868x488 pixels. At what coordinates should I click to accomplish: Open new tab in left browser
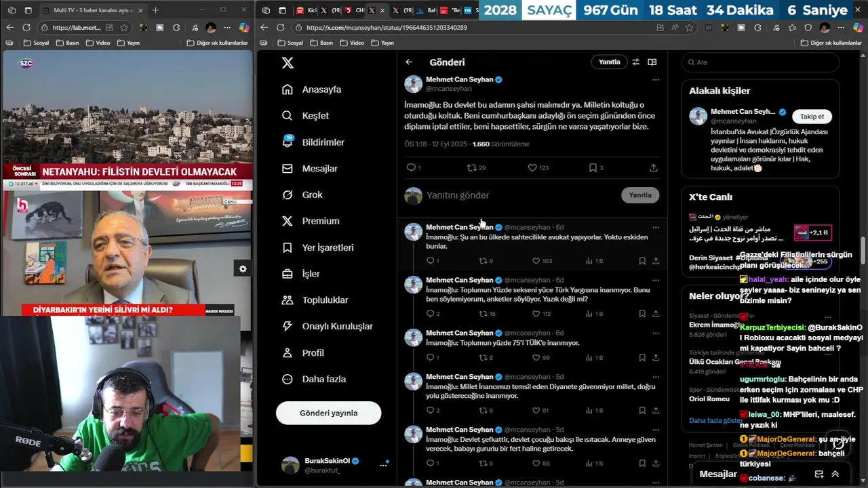coord(155,10)
